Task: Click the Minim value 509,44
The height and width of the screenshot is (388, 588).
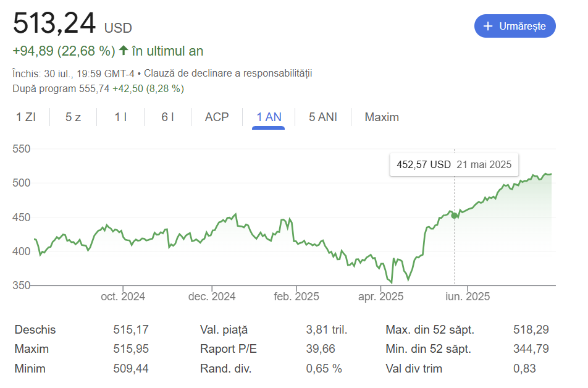Action: [x=131, y=368]
